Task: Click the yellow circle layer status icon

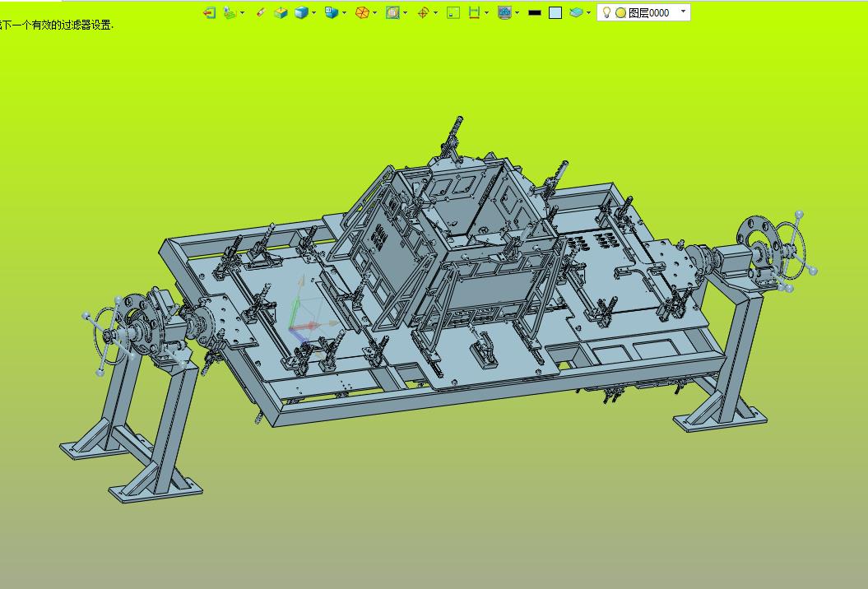Action: (621, 12)
